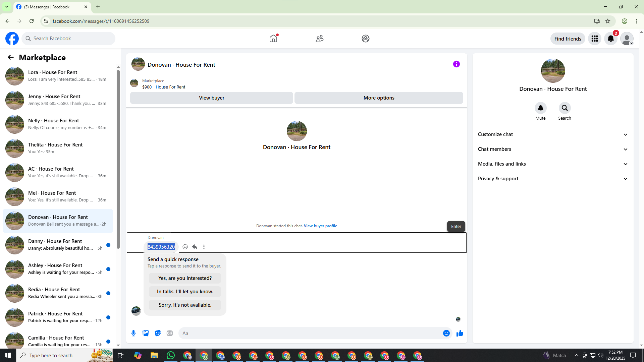
Task: Open the Facebook Home tab
Action: coord(273,39)
